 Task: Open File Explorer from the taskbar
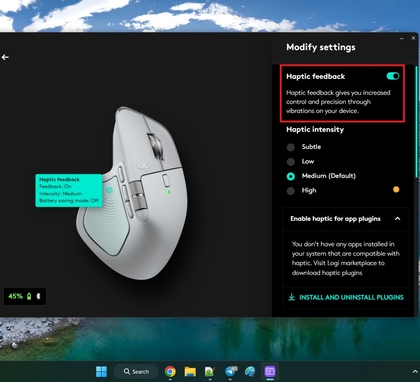pos(190,371)
